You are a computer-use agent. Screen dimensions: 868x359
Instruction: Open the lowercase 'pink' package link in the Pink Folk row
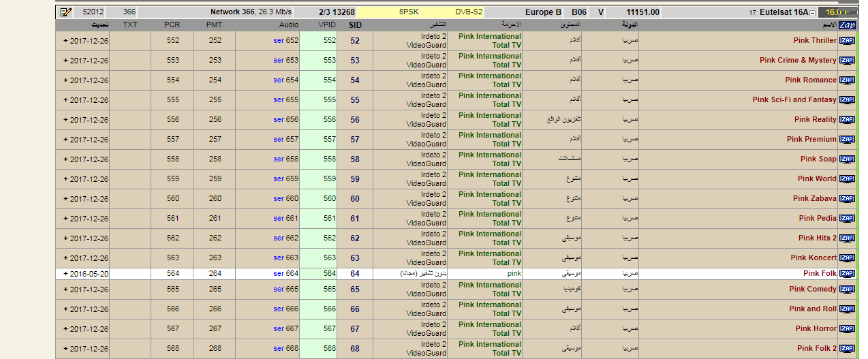pos(514,274)
